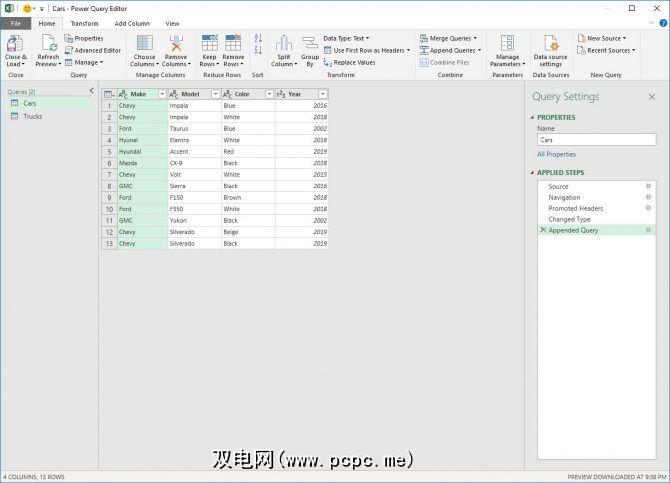
Task: Switch to the View tab
Action: (172, 24)
